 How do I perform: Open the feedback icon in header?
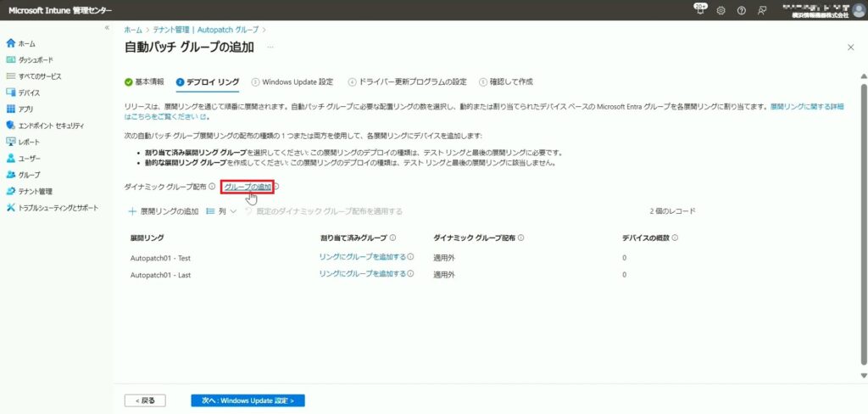762,10
